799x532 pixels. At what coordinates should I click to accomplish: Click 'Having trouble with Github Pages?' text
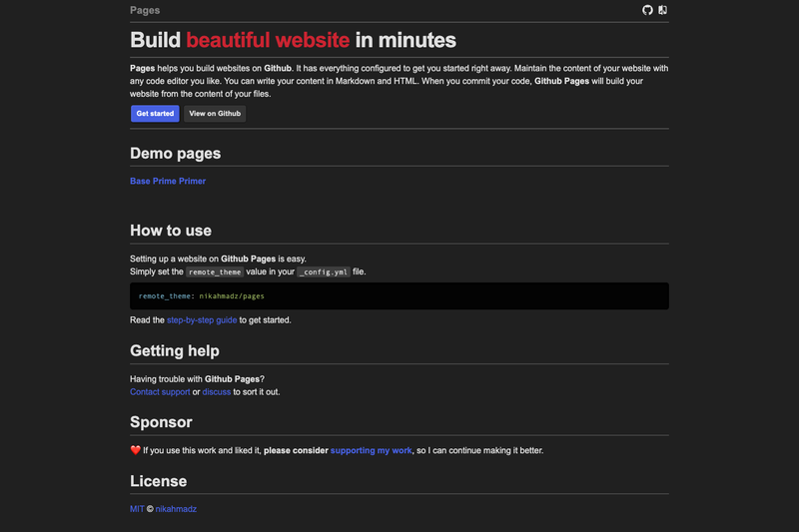click(x=197, y=379)
